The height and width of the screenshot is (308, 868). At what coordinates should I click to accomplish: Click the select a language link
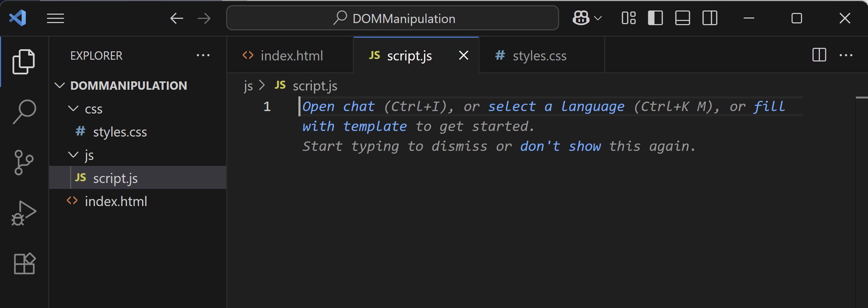point(556,107)
